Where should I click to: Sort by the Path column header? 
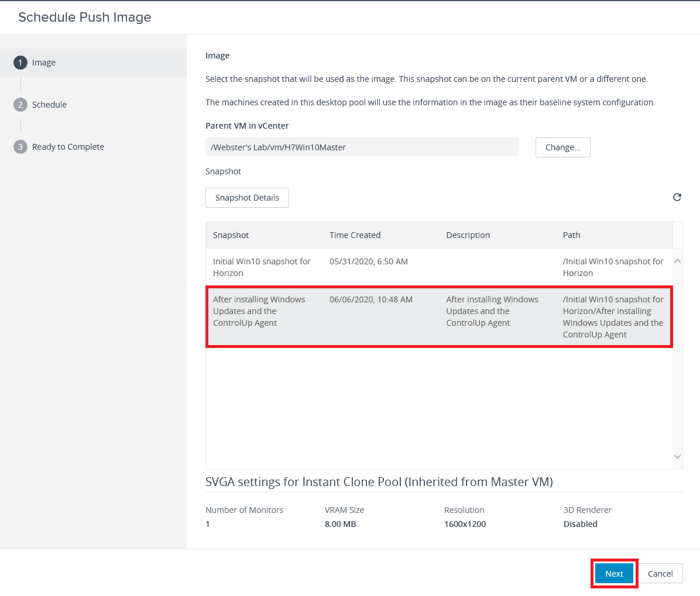pos(571,235)
